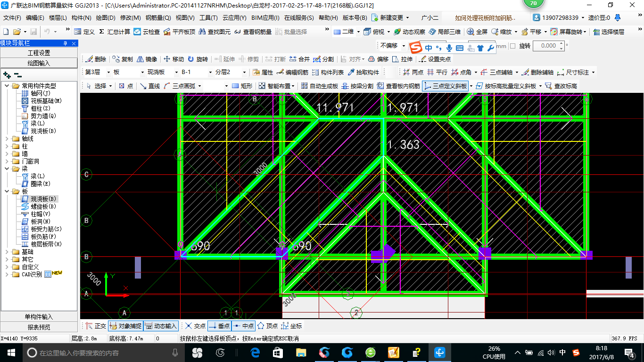Image resolution: width=644 pixels, height=362 pixels.
Task: Click 按梁分割 split by beam
Action: 357,86
